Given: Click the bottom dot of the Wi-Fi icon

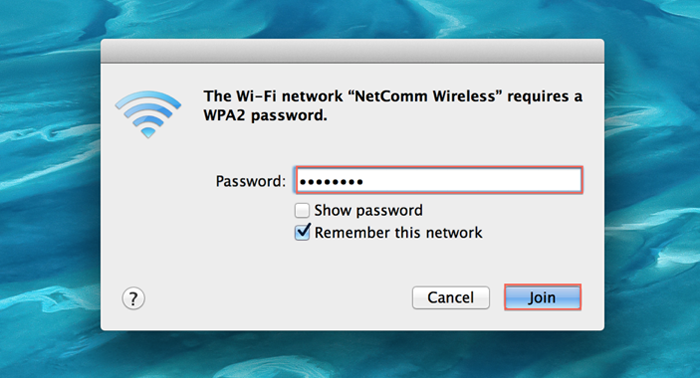Looking at the screenshot, I should pos(148,133).
